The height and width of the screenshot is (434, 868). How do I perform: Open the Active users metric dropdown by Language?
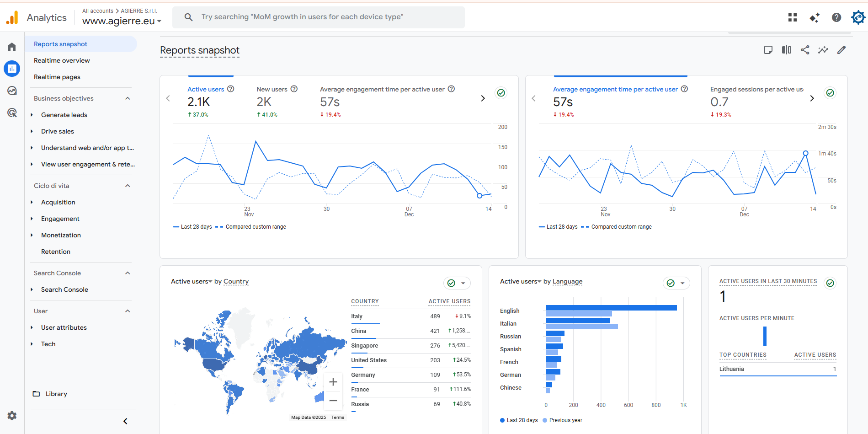[x=521, y=281]
